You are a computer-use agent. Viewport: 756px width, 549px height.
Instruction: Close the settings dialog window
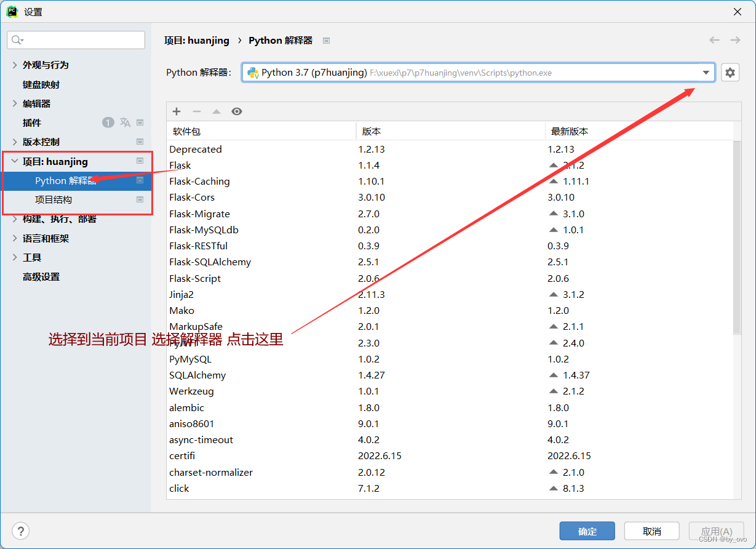click(738, 12)
